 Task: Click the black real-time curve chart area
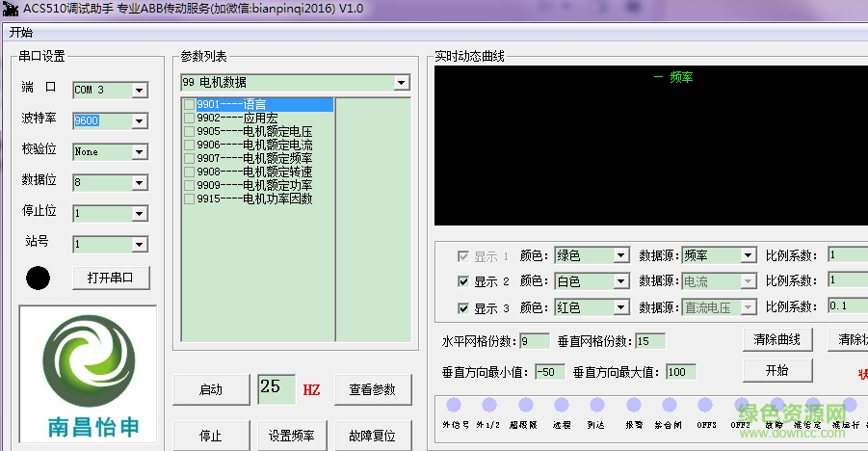coord(651,146)
